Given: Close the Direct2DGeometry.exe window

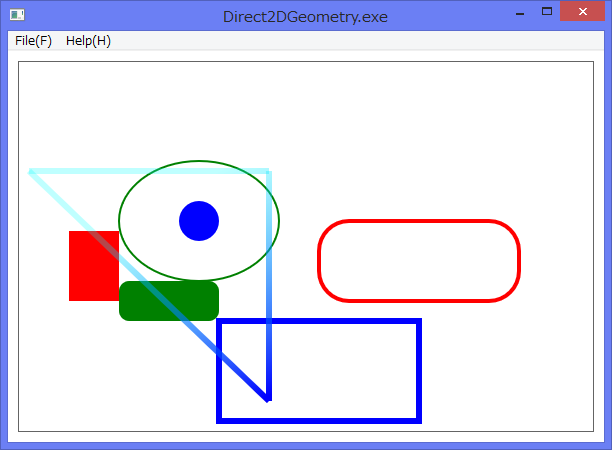Looking at the screenshot, I should (582, 12).
